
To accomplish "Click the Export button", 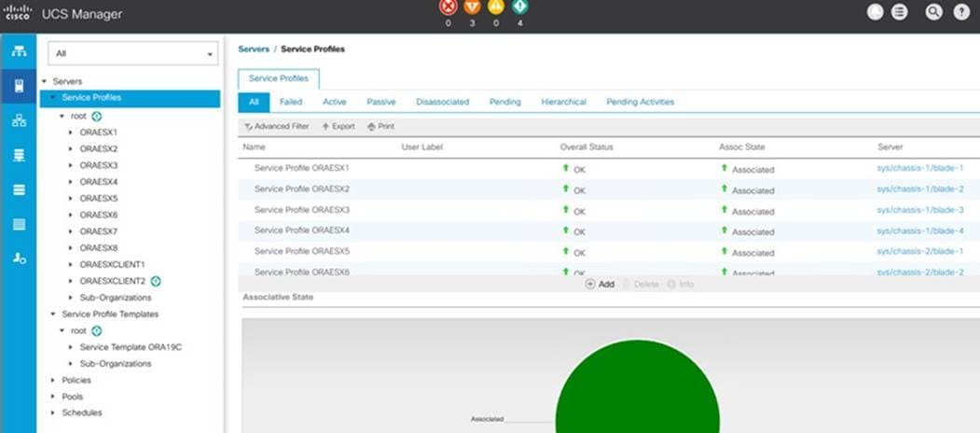I will (x=338, y=126).
